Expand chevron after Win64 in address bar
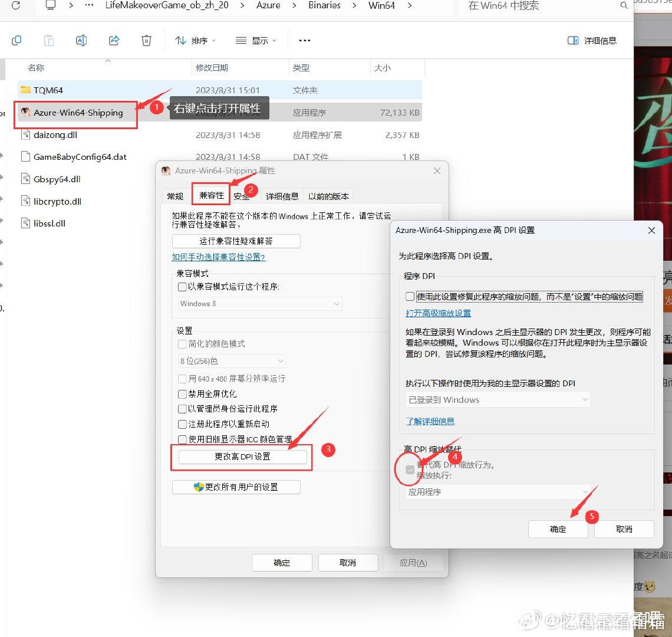The height and width of the screenshot is (637, 672). (x=410, y=5)
